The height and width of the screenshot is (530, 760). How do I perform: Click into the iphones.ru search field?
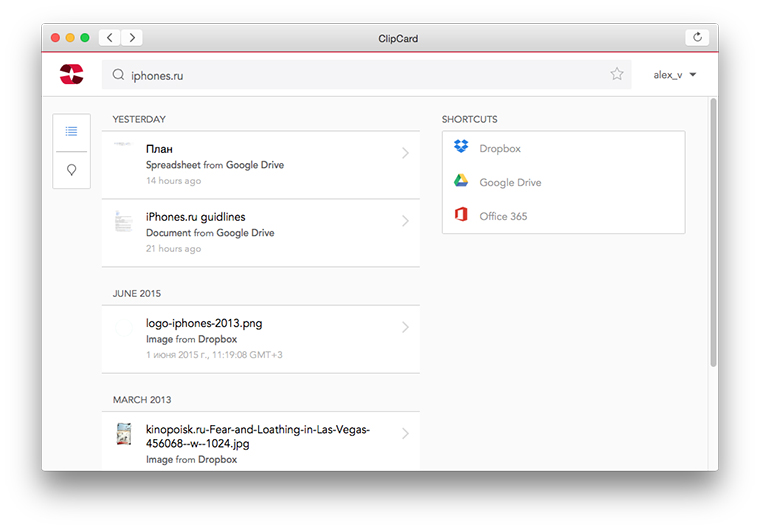[x=360, y=75]
